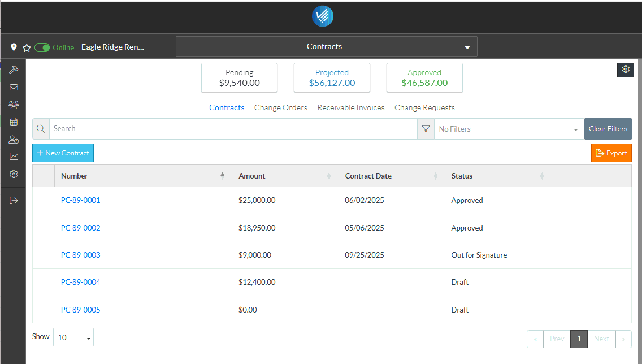Open contract PC-89-0003 link

[x=80, y=255]
